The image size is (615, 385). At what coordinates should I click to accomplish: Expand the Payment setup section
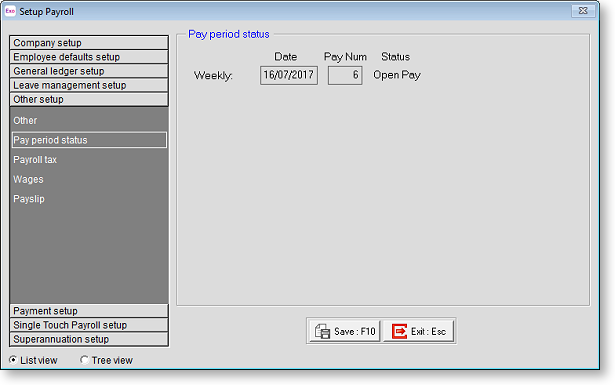pyautogui.click(x=89, y=311)
